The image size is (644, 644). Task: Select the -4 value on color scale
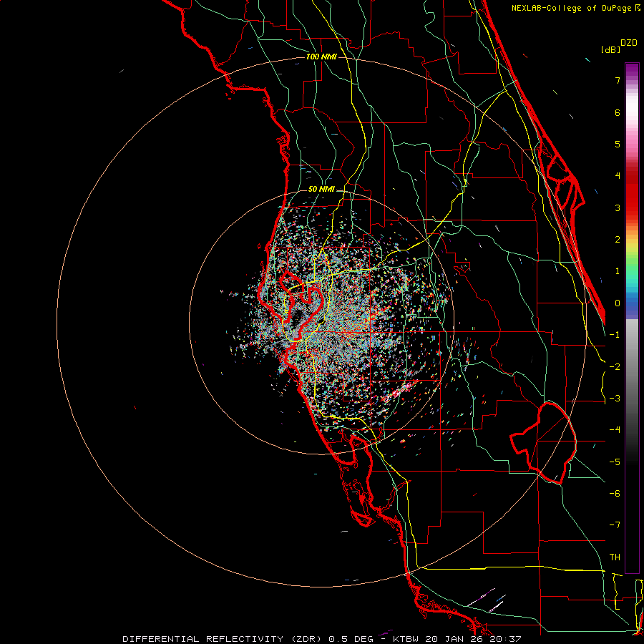615,430
